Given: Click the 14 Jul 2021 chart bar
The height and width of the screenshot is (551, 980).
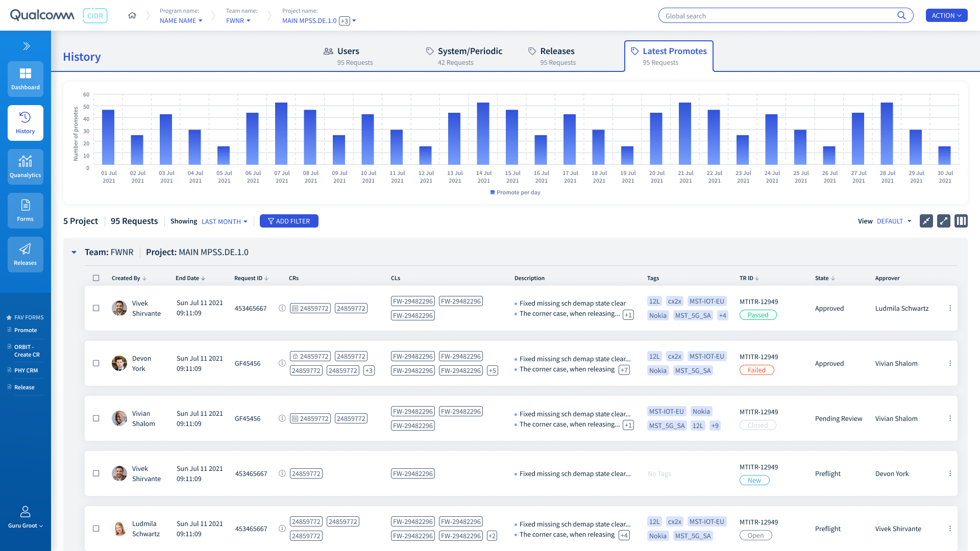Looking at the screenshot, I should (x=483, y=134).
